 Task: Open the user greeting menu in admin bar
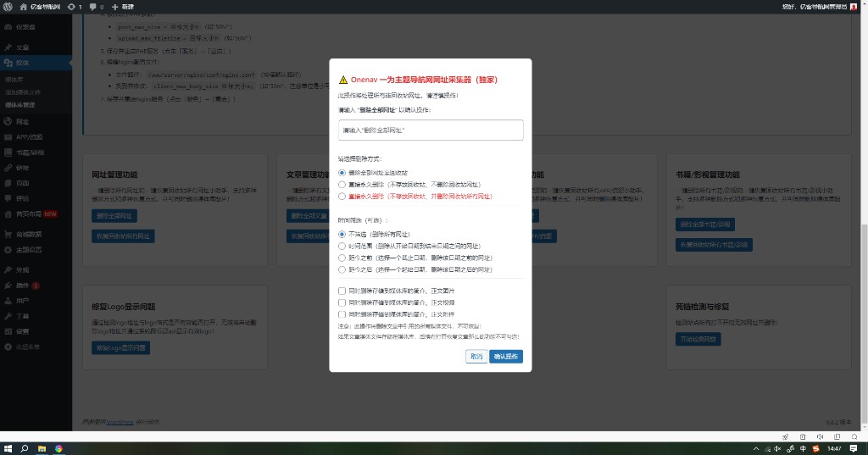click(x=820, y=7)
